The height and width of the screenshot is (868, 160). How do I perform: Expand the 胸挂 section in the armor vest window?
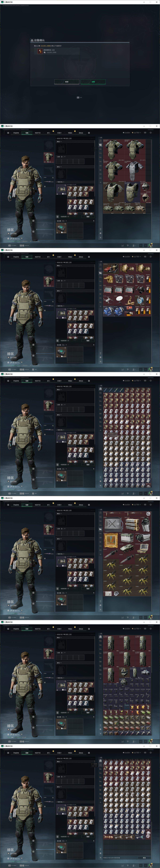(75, 142)
